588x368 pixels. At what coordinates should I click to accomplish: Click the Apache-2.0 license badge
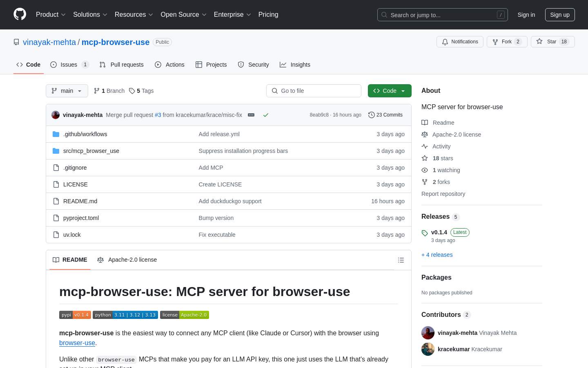185,315
